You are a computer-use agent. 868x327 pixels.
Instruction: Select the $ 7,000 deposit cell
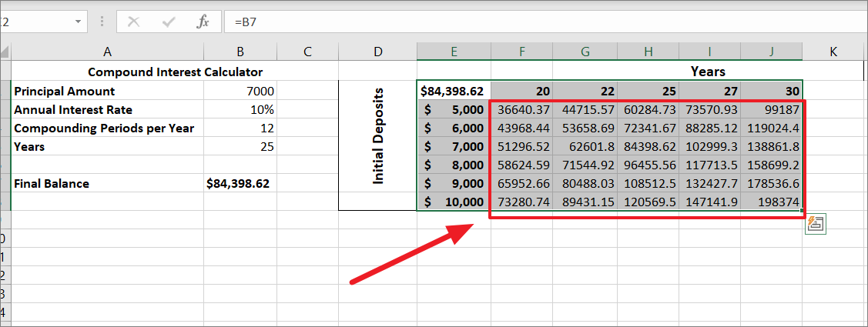pos(454,147)
